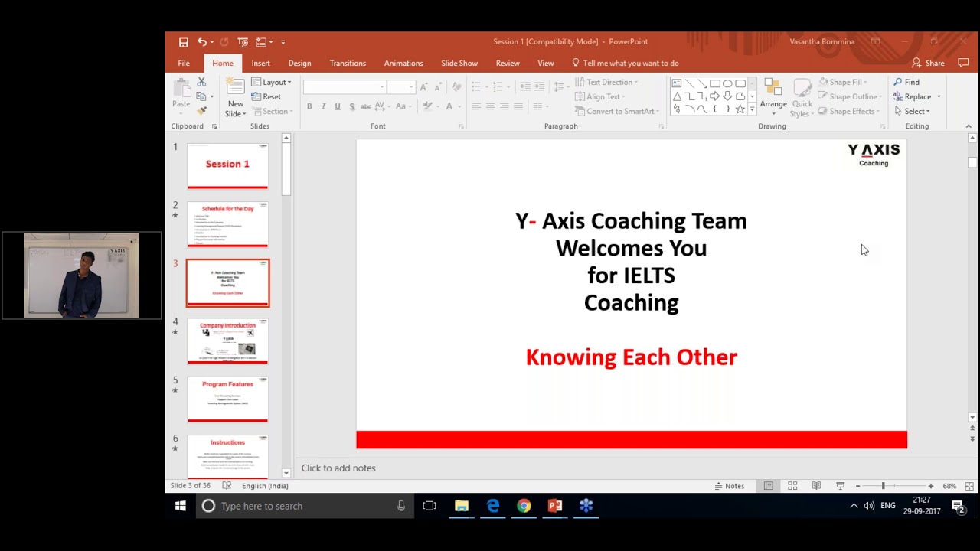
Task: Align text to the left
Action: [x=476, y=106]
